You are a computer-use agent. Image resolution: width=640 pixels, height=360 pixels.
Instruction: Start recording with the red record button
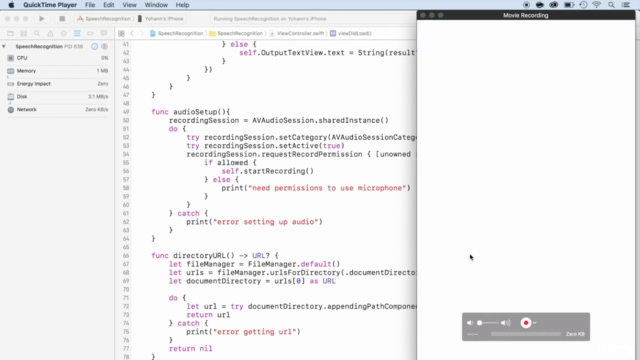[526, 323]
